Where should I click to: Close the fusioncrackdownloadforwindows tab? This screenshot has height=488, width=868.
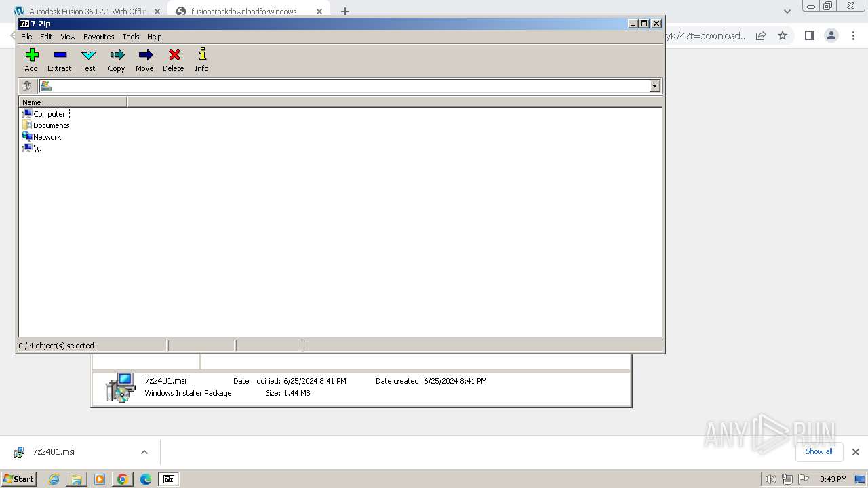click(x=319, y=11)
